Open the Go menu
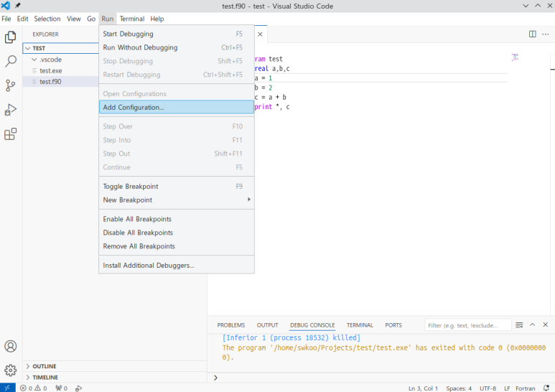555x392 pixels. point(91,19)
